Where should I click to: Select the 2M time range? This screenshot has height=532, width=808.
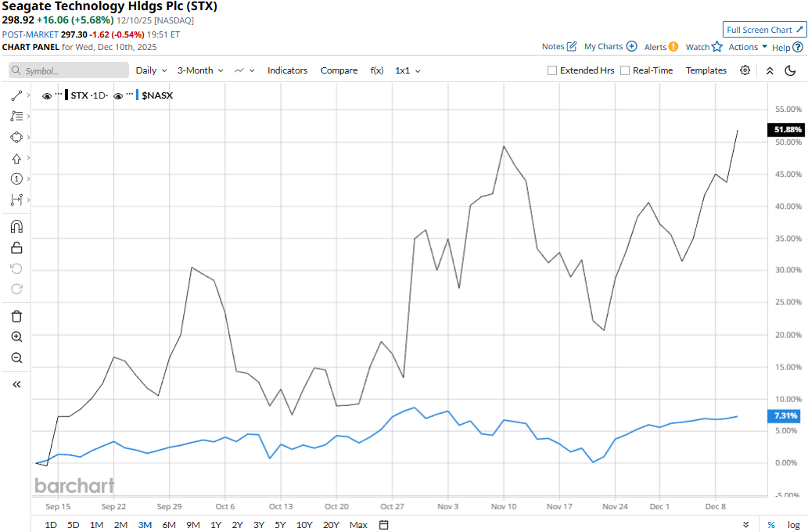pos(120,525)
